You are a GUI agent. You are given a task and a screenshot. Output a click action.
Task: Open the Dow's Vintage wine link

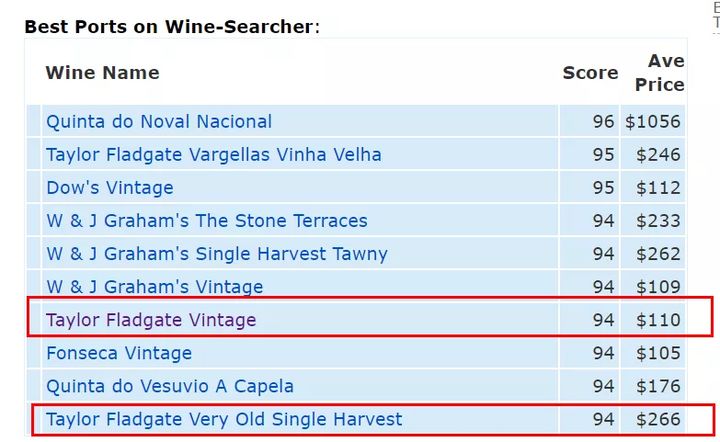click(x=109, y=188)
